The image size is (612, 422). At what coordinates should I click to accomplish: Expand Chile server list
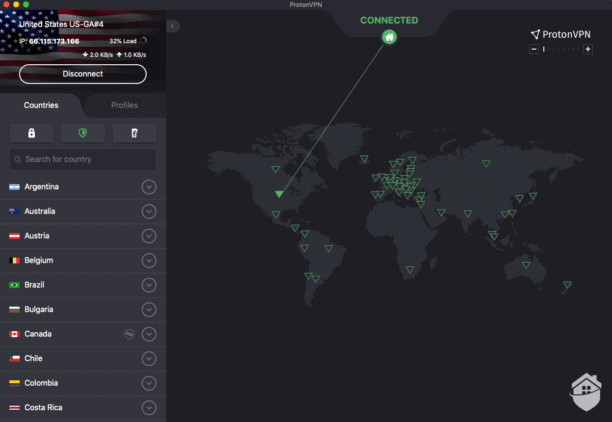coord(149,359)
